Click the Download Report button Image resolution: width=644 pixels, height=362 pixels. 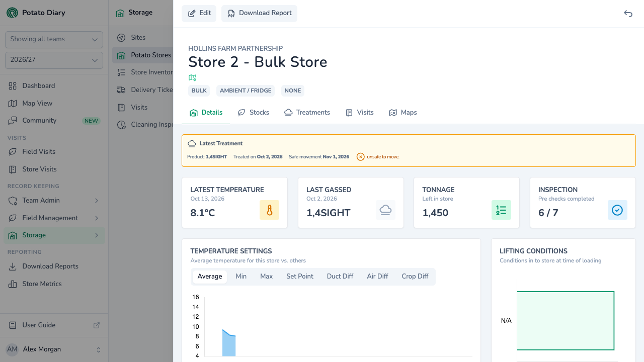pos(259,14)
